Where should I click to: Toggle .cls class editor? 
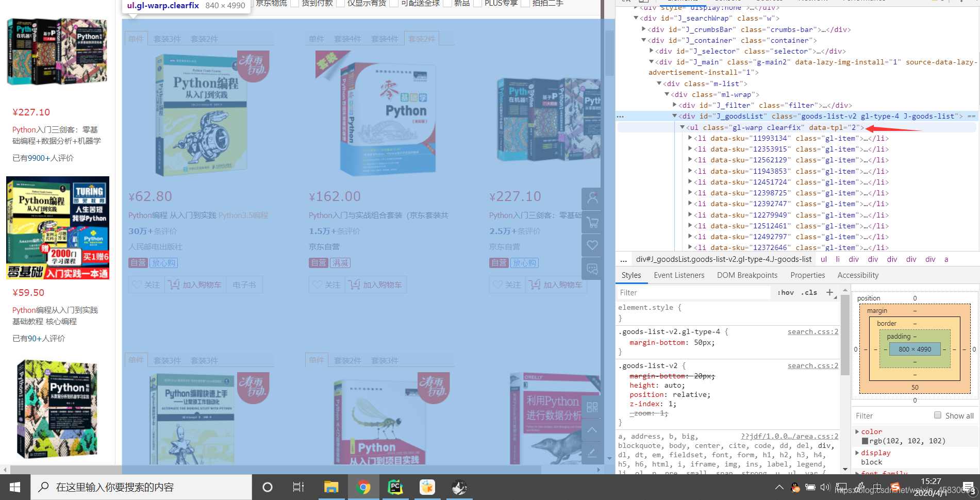point(809,292)
